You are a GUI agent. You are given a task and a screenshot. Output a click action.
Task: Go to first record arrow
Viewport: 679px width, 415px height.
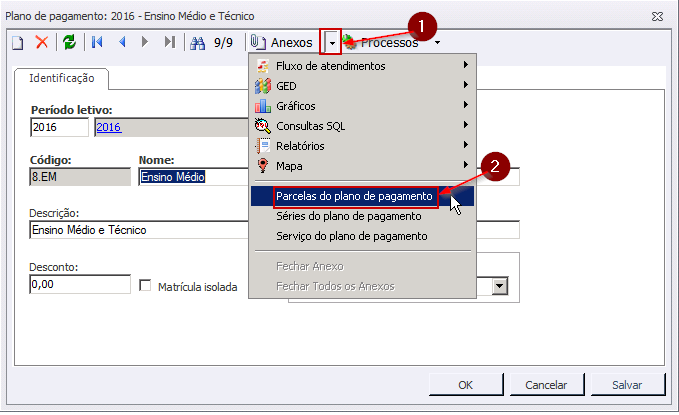[x=97, y=42]
